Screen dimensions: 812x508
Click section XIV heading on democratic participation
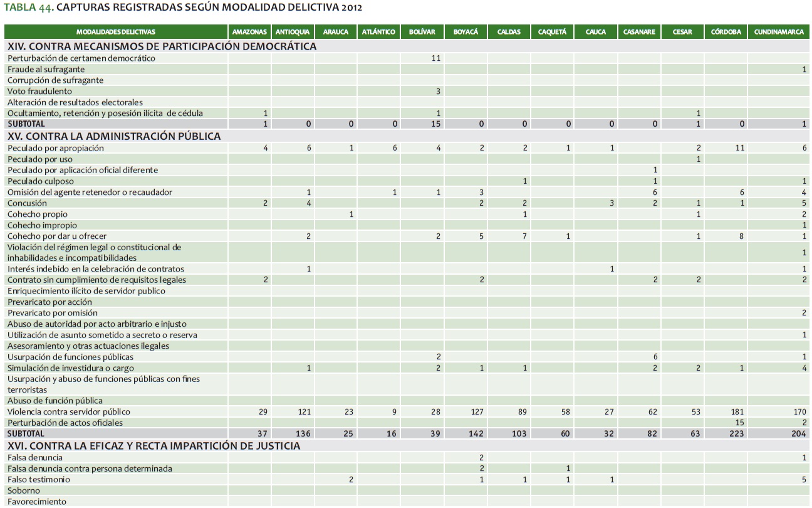tap(162, 46)
